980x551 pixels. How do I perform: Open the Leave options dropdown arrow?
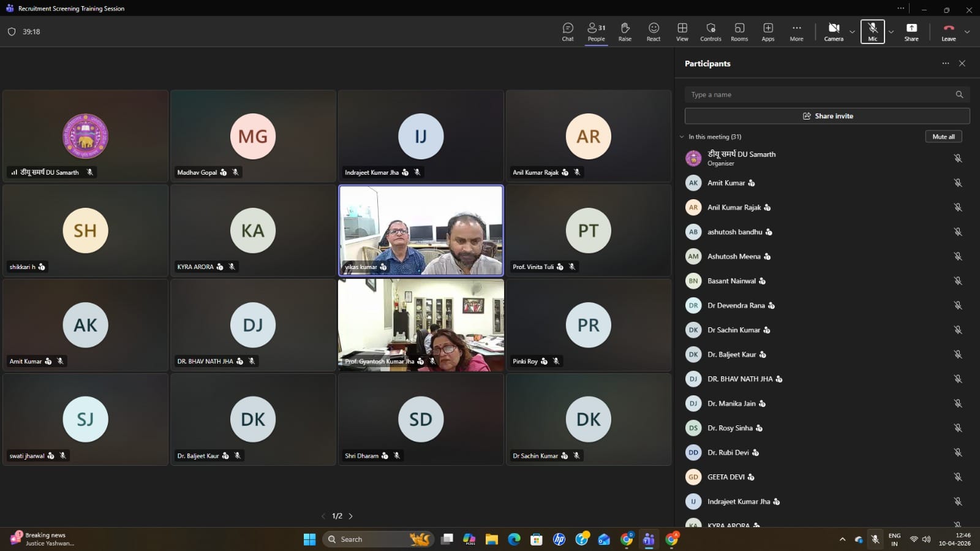tap(967, 32)
